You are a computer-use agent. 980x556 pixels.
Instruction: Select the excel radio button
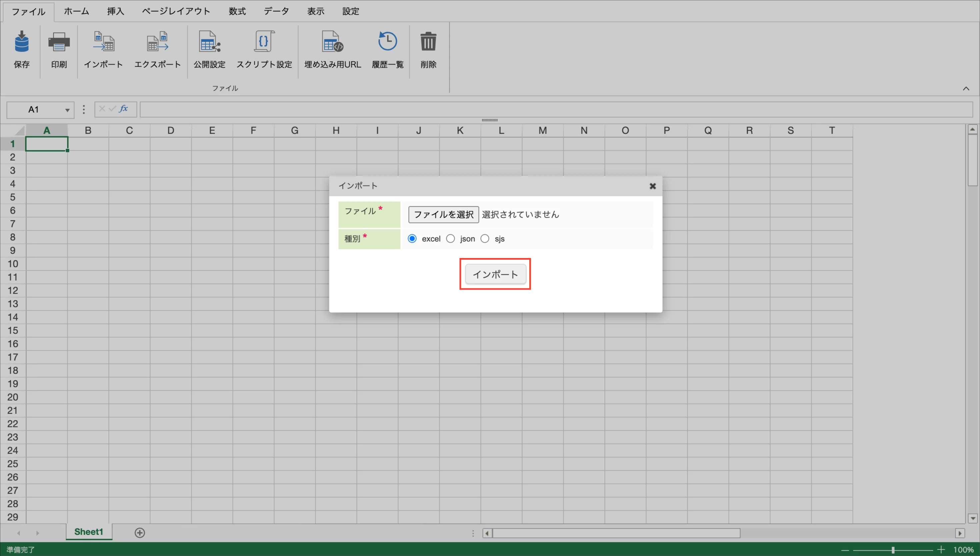point(412,239)
